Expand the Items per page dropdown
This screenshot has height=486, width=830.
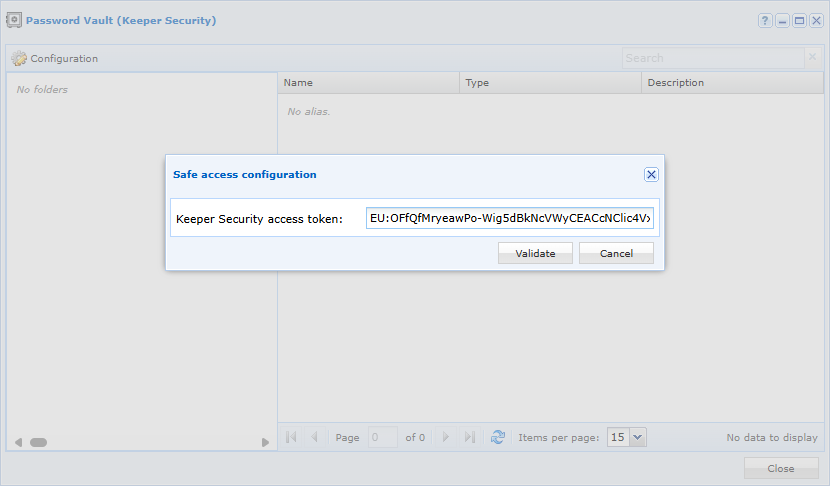pos(638,437)
